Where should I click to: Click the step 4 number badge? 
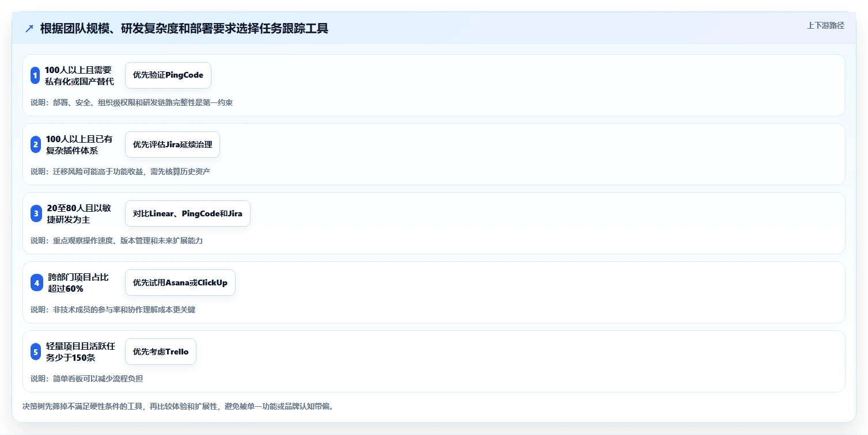(37, 283)
